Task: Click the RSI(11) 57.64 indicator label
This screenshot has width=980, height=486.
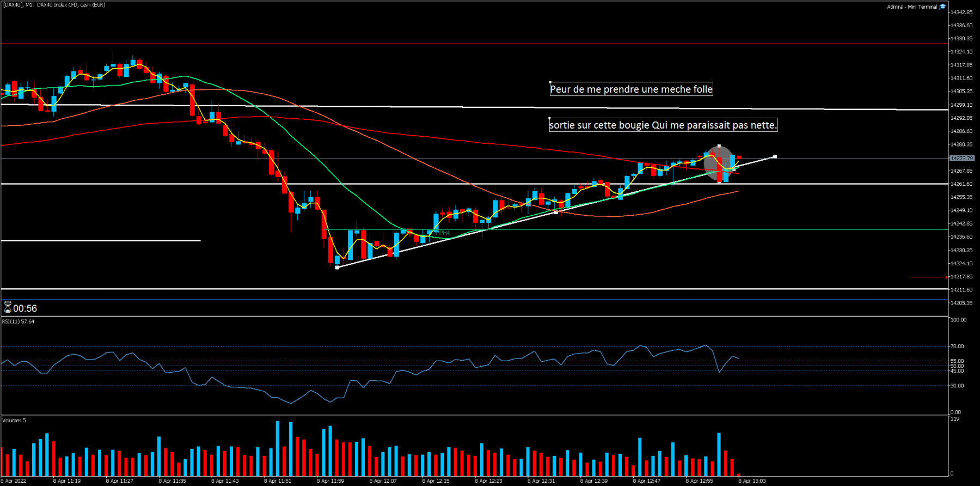Action: pos(18,321)
